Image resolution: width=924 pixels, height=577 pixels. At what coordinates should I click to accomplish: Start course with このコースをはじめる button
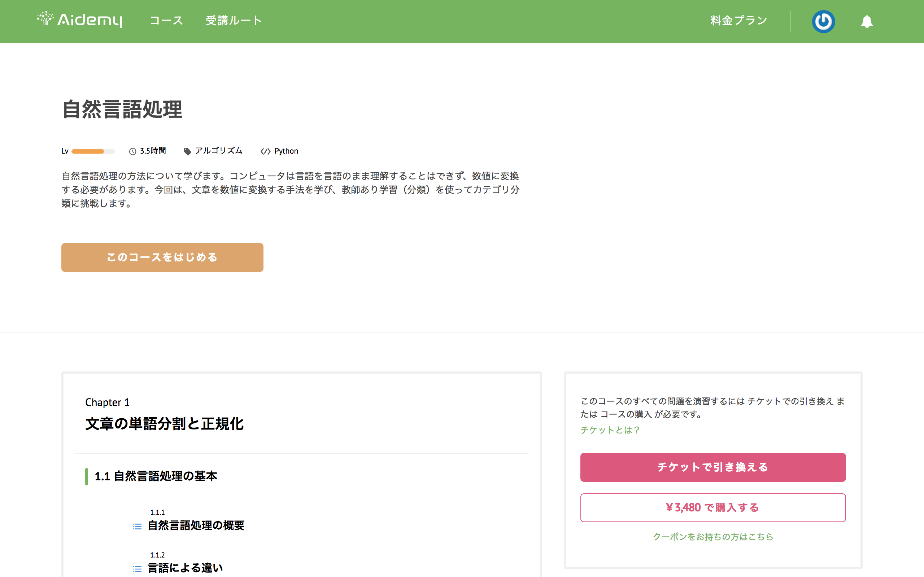(162, 257)
